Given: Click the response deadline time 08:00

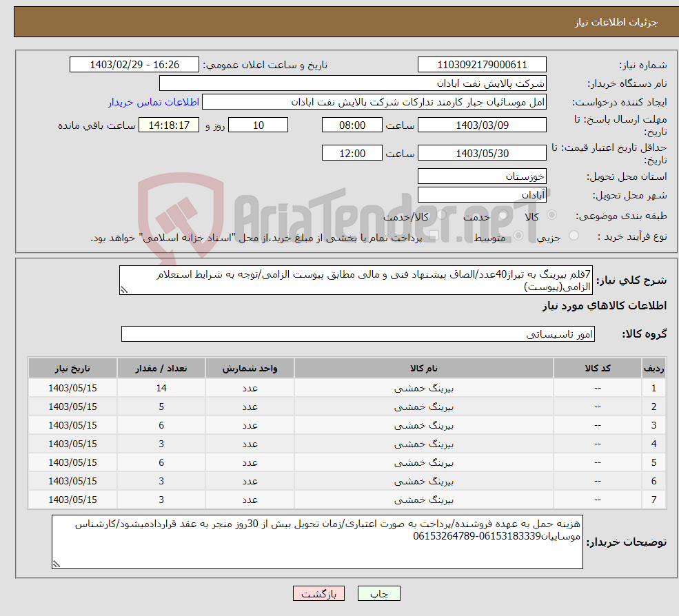Looking at the screenshot, I should click(x=352, y=125).
